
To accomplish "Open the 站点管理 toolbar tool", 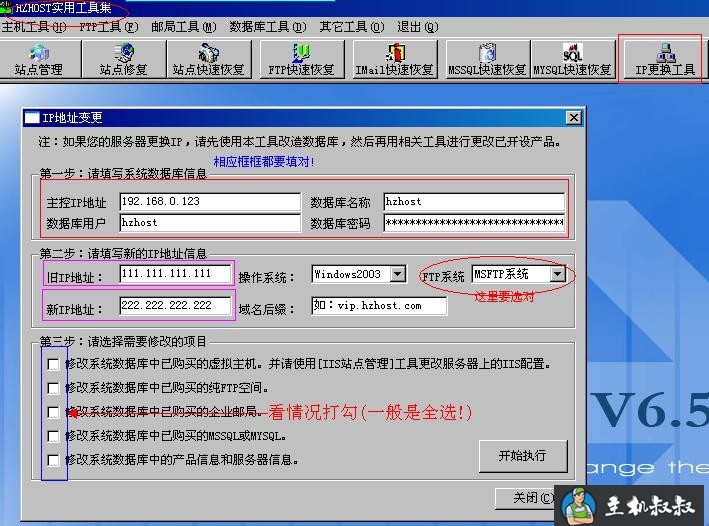I will (39, 60).
